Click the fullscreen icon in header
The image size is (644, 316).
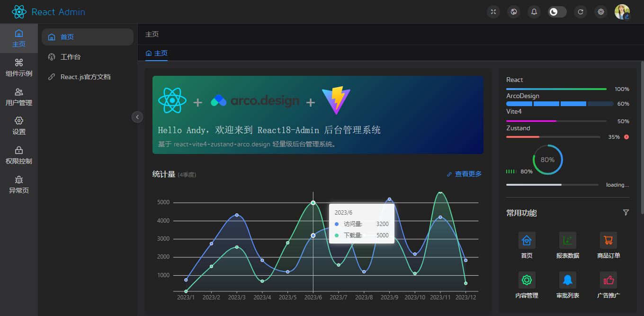(x=493, y=11)
